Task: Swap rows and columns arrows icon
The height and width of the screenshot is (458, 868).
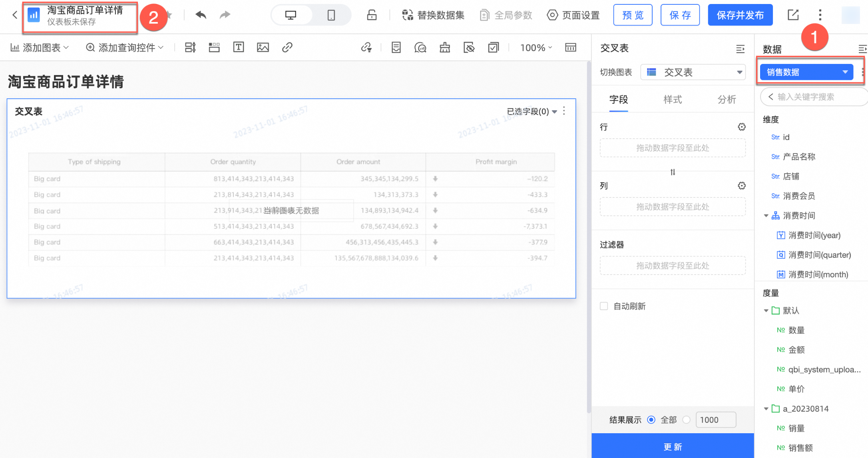Action: (673, 172)
